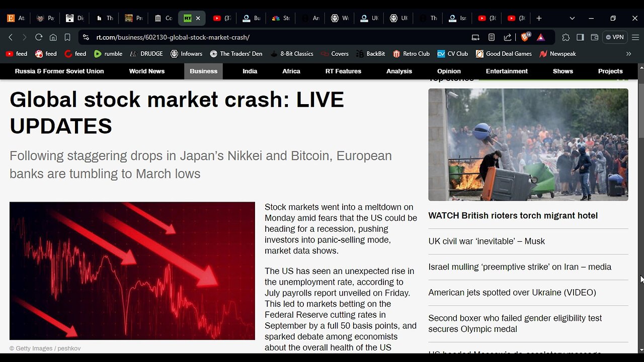Bookmark this page with bookmark icon
This screenshot has width=644, height=362.
(67, 37)
